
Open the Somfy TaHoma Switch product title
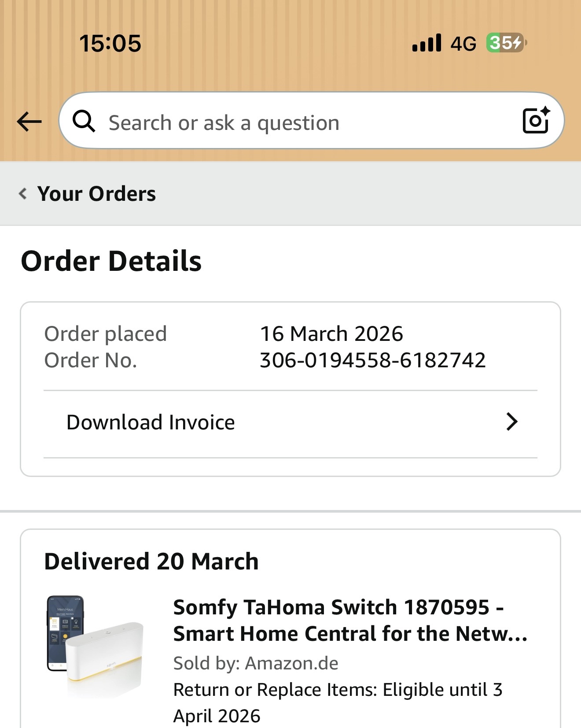[x=350, y=620]
